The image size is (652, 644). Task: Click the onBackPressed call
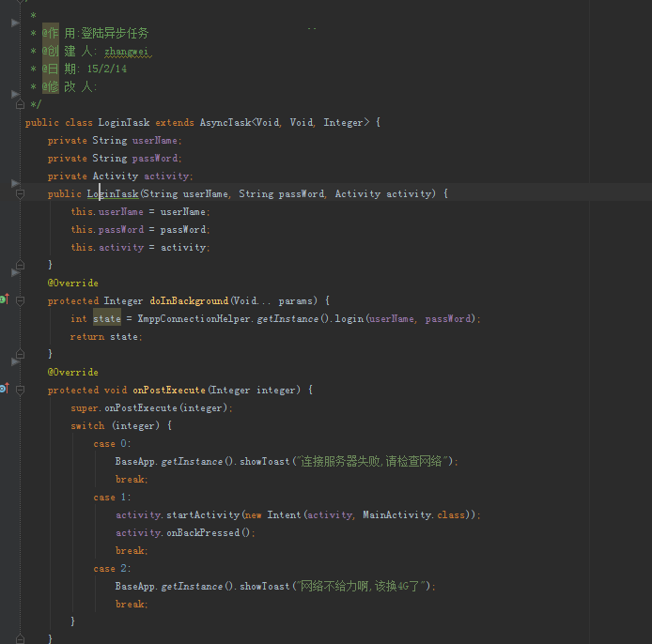click(x=203, y=533)
